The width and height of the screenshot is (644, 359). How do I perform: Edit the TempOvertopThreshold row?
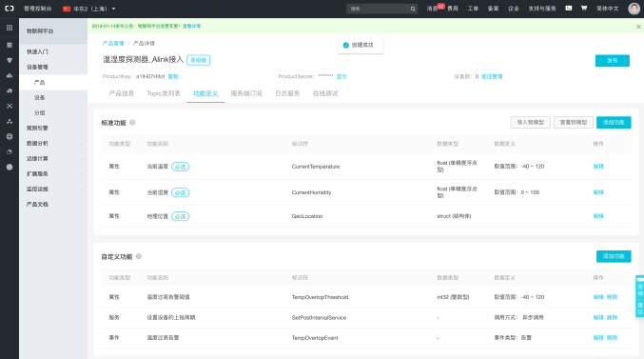point(598,297)
